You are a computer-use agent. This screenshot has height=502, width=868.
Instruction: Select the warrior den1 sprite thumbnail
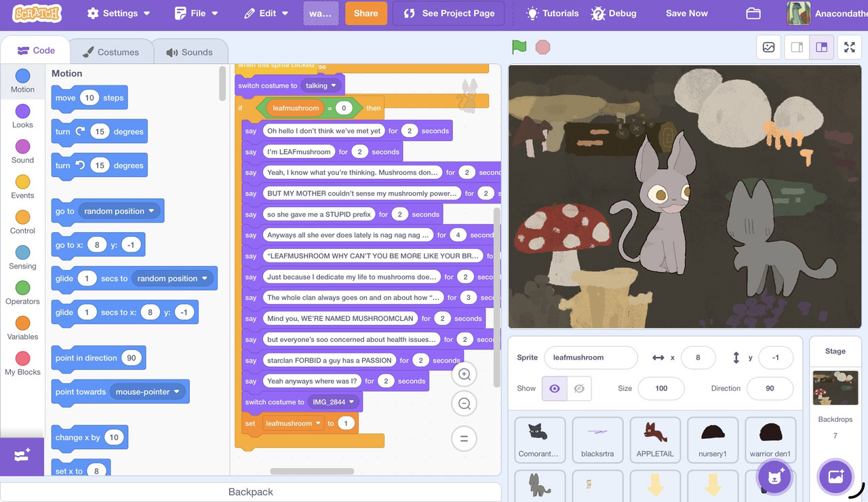click(770, 440)
